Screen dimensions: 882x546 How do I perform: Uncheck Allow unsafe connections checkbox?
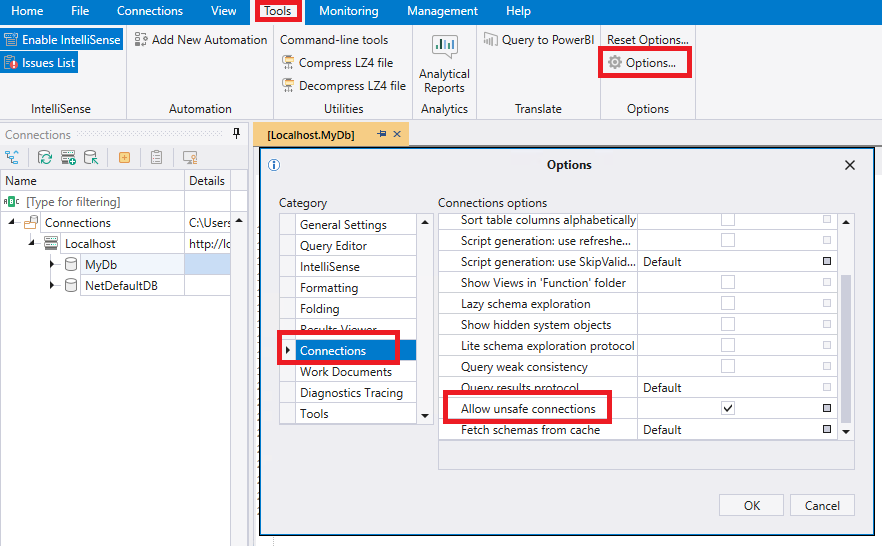tap(728, 408)
